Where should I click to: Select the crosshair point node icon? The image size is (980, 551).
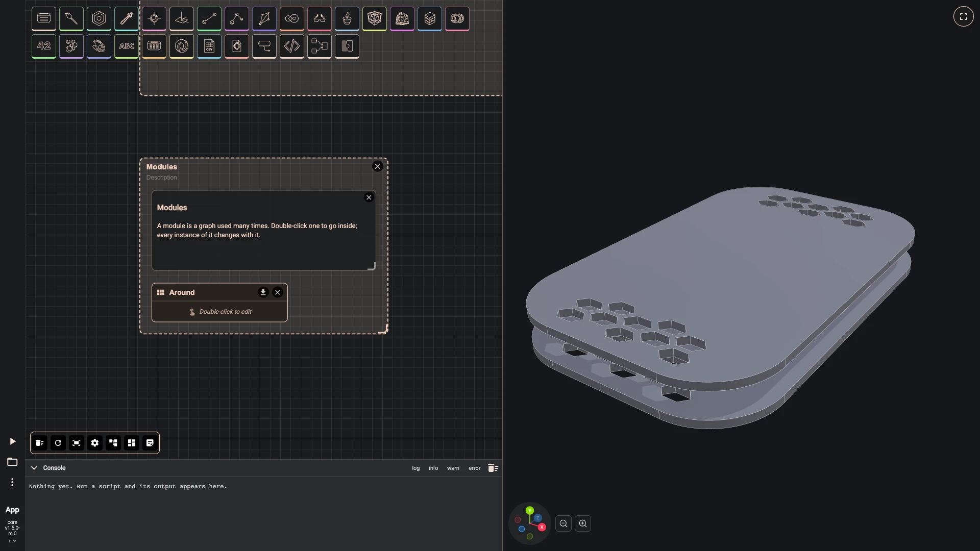(x=154, y=18)
